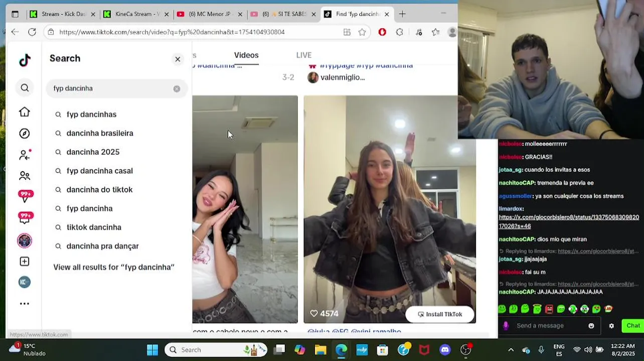Open the emoji picker in the chat box

(x=591, y=326)
